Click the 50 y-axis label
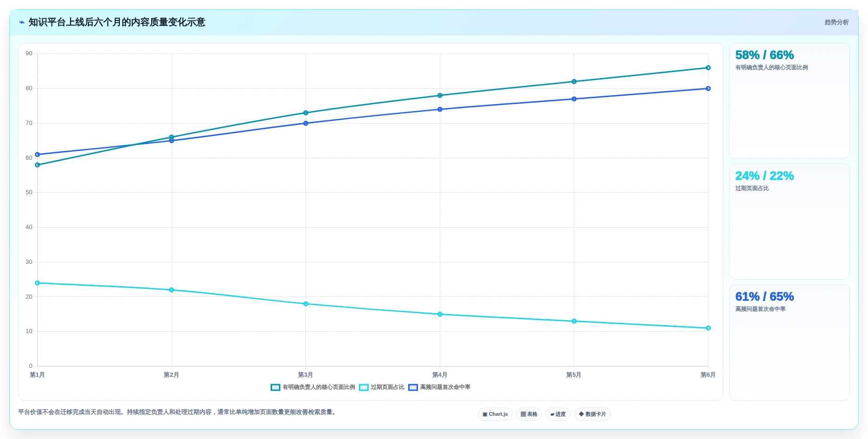Screen dimensions: 868x439 pos(29,192)
